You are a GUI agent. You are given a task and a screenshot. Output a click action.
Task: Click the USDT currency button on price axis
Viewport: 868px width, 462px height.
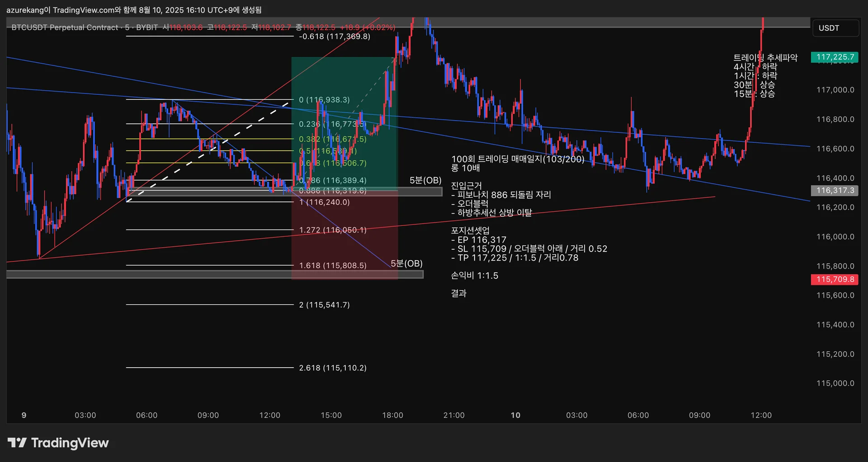pyautogui.click(x=835, y=28)
